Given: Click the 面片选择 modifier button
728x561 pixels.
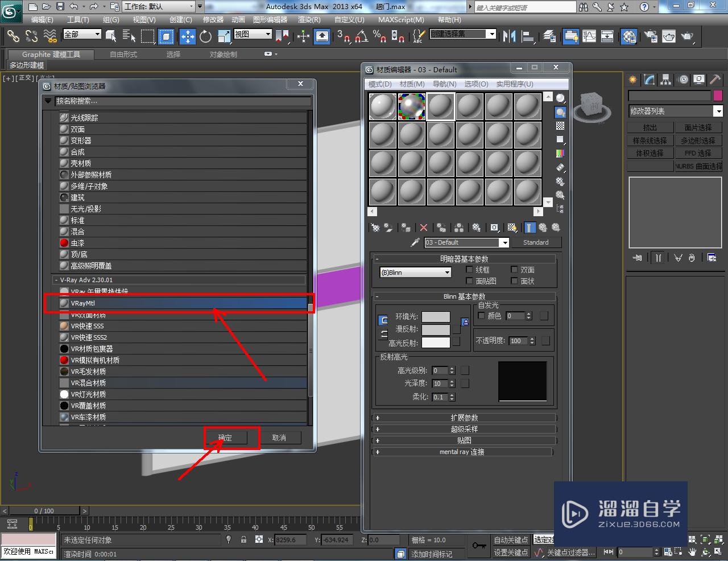Looking at the screenshot, I should (698, 127).
